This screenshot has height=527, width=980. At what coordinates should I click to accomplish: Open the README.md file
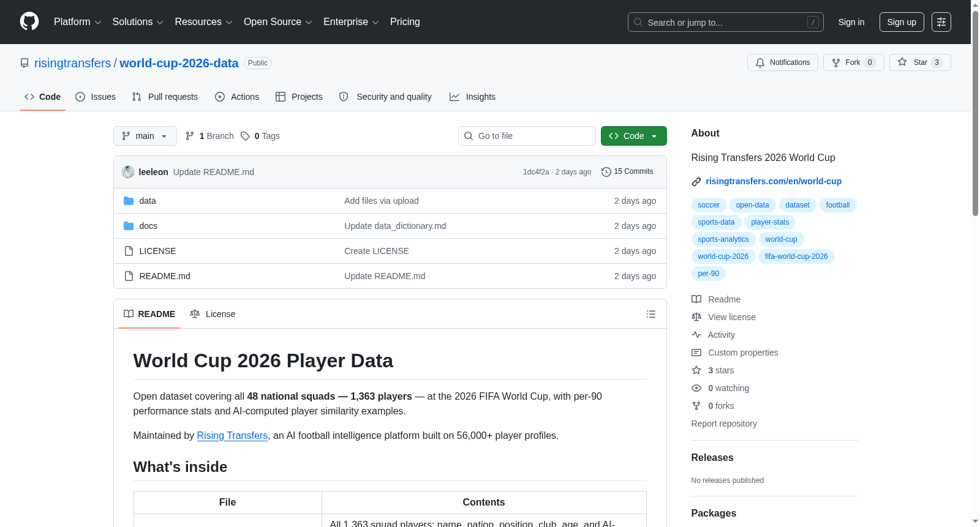pos(165,276)
